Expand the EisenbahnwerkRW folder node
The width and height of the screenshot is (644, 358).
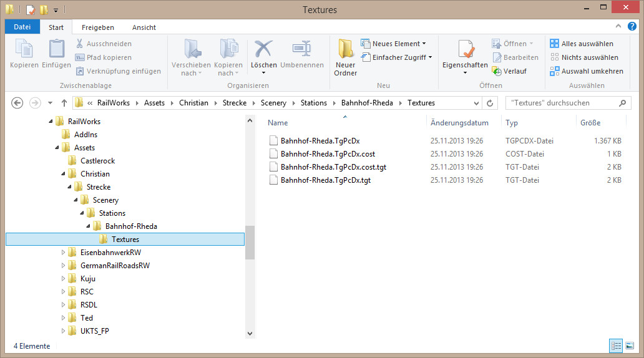pos(63,253)
